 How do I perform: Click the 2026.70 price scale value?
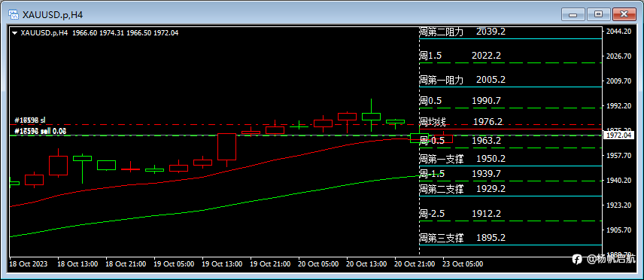(620, 56)
